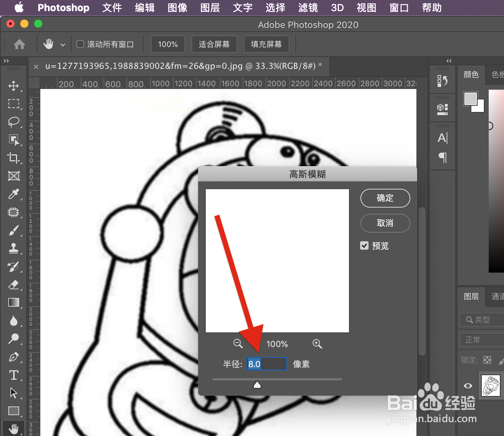Click the 填充屏幕 button
Image resolution: width=504 pixels, height=436 pixels.
tap(266, 44)
